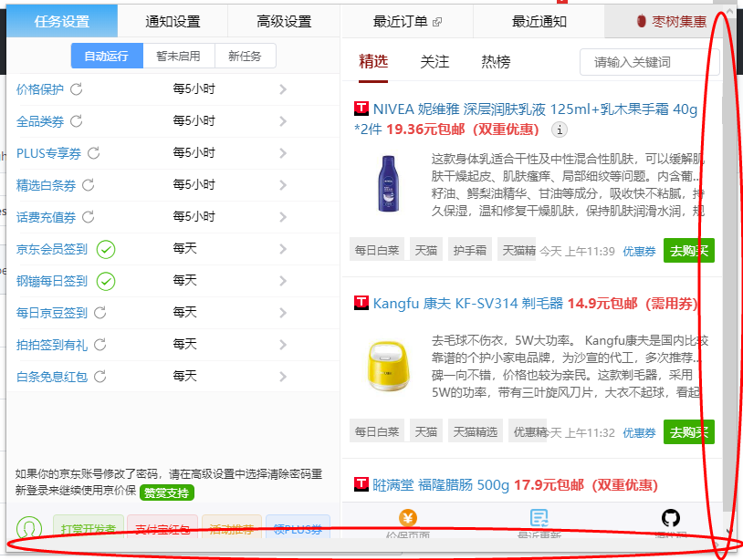Image resolution: width=743 pixels, height=560 pixels.
Task: Click the 活动推荐 button
Action: point(231,528)
